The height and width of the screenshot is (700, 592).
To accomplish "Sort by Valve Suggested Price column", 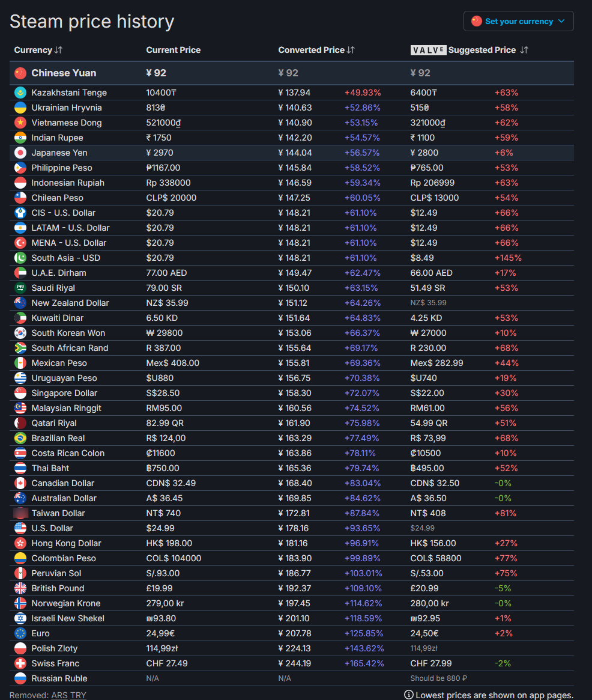I will (524, 50).
